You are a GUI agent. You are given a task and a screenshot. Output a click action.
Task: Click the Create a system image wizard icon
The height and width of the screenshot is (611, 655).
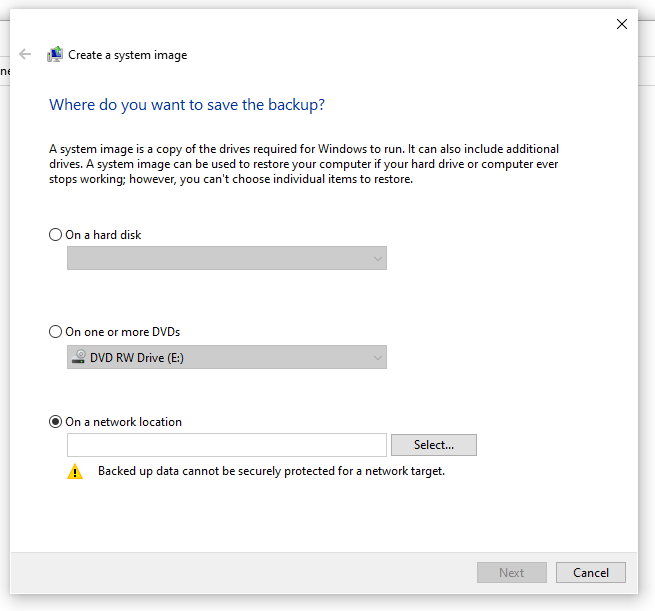coord(55,55)
